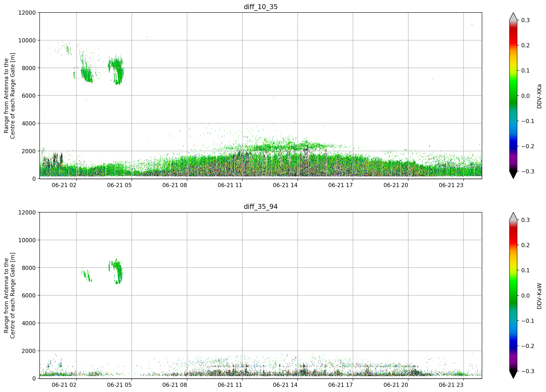Click the bottom plot's Range y-axis label

pos(9,295)
